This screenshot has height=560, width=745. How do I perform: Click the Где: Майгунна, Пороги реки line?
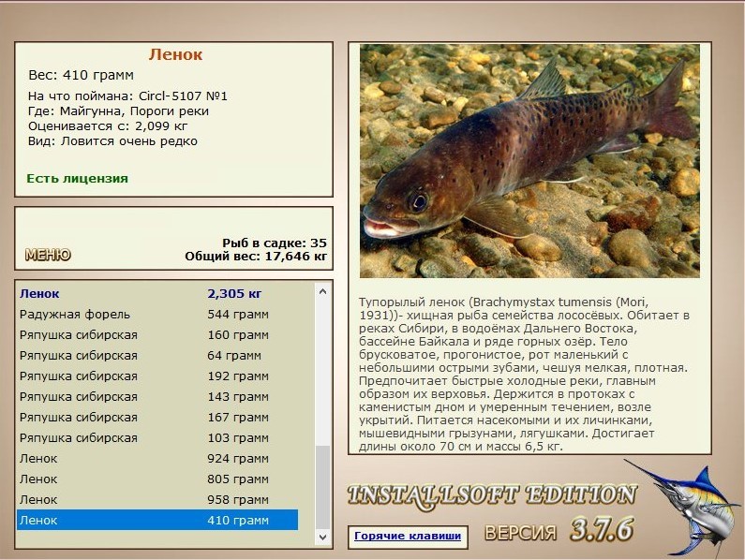tap(118, 111)
